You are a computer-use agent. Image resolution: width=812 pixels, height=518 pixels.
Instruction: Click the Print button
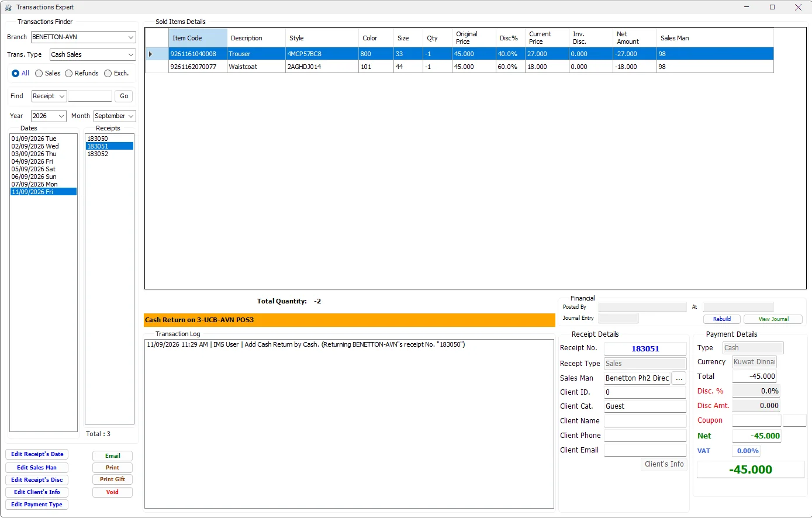coord(112,468)
